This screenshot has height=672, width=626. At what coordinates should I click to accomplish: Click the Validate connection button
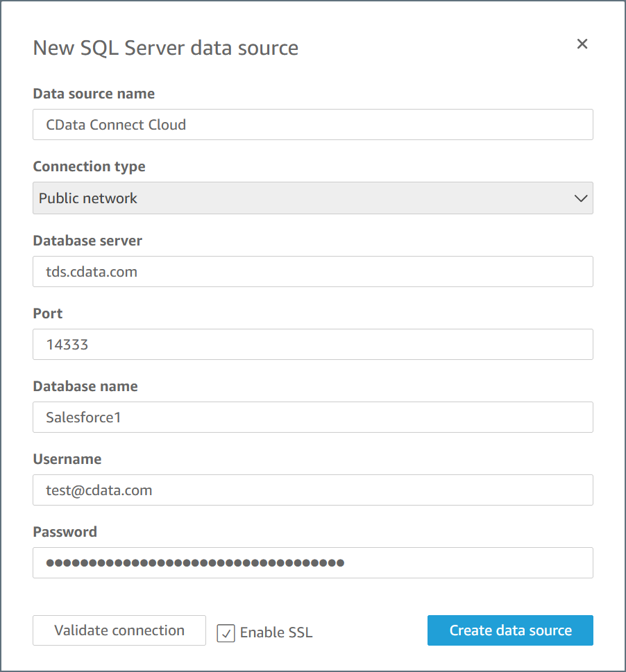pos(119,630)
